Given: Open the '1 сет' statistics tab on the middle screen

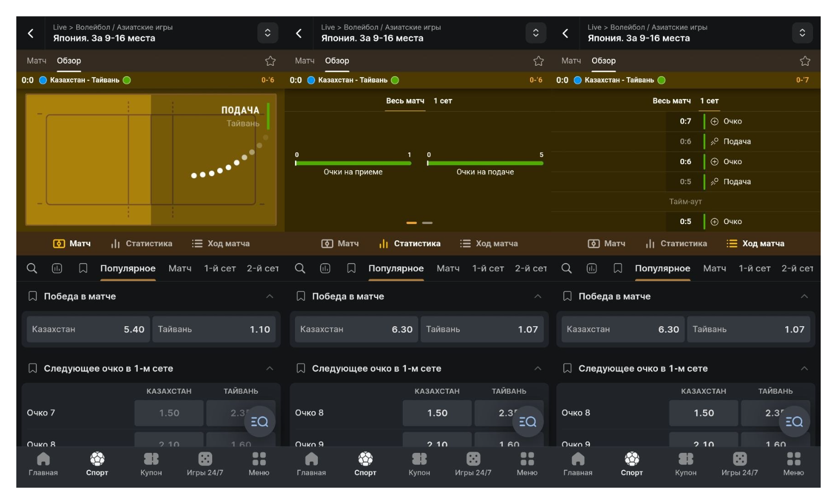Looking at the screenshot, I should [443, 101].
